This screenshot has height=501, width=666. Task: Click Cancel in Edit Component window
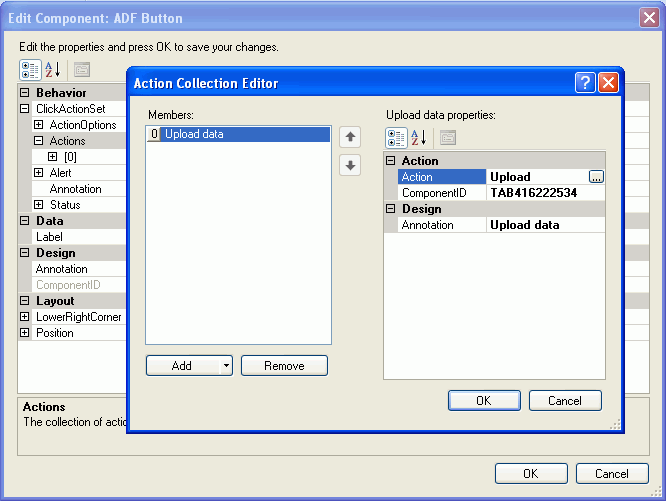click(x=612, y=473)
